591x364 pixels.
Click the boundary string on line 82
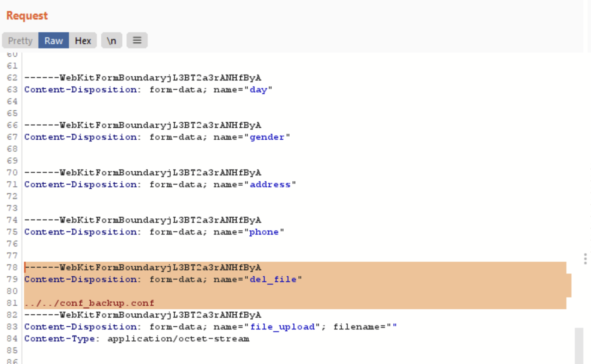143,315
